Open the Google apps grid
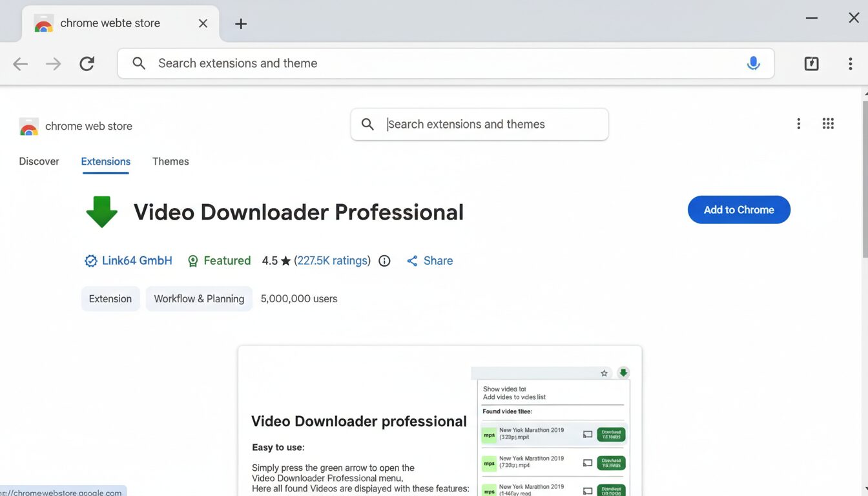 [828, 124]
